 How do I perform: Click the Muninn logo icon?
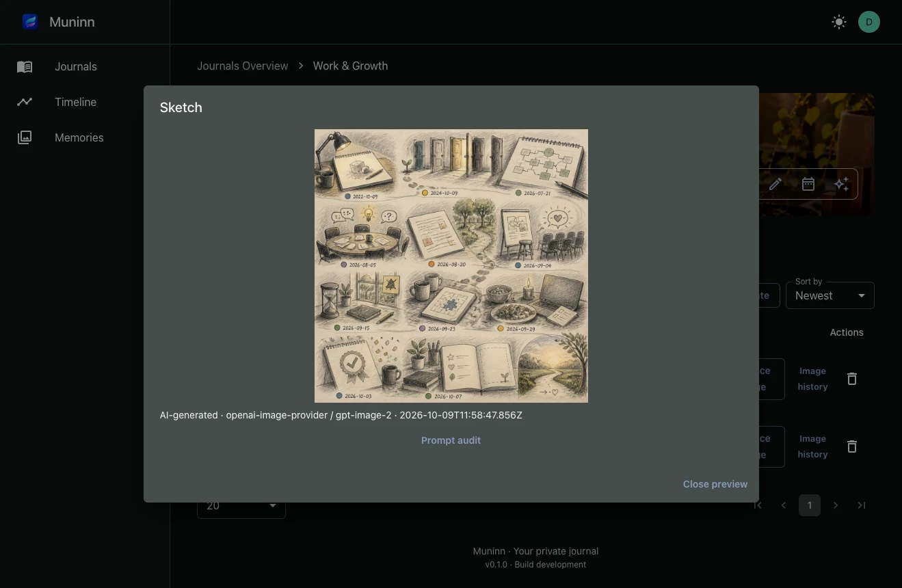pyautogui.click(x=30, y=22)
